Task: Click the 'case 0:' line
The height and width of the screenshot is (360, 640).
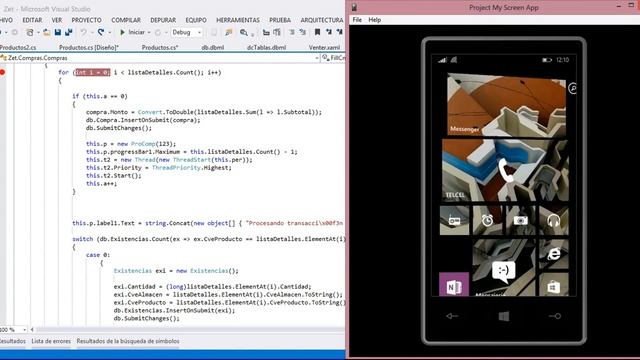Action: [98, 255]
